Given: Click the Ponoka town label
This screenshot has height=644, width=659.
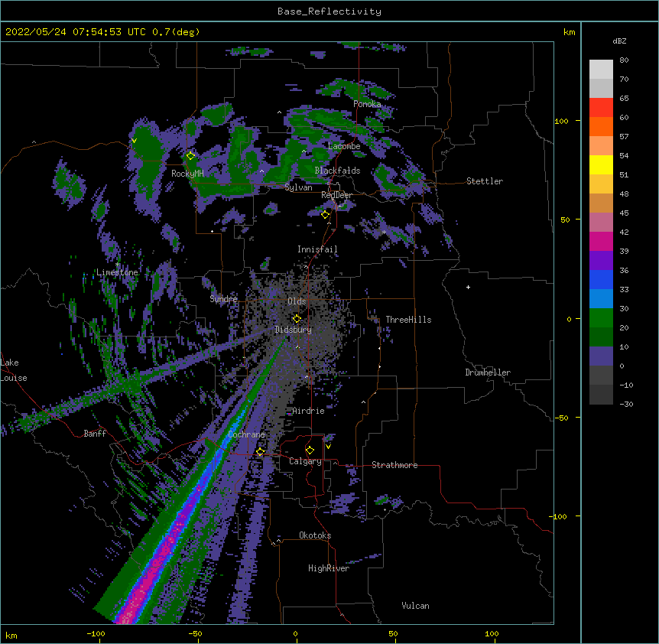Looking at the screenshot, I should tap(367, 104).
